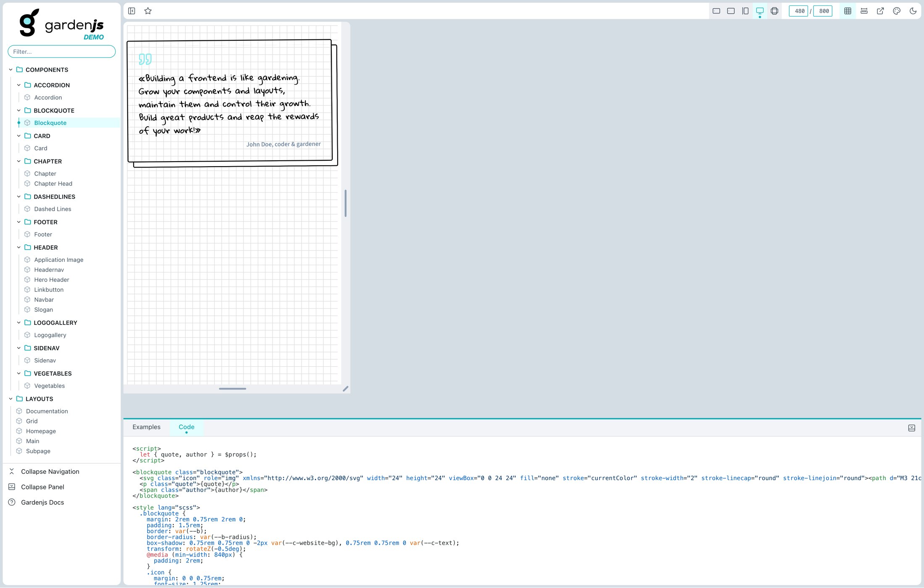The width and height of the screenshot is (924, 588).
Task: Open preview in a new window
Action: [880, 11]
